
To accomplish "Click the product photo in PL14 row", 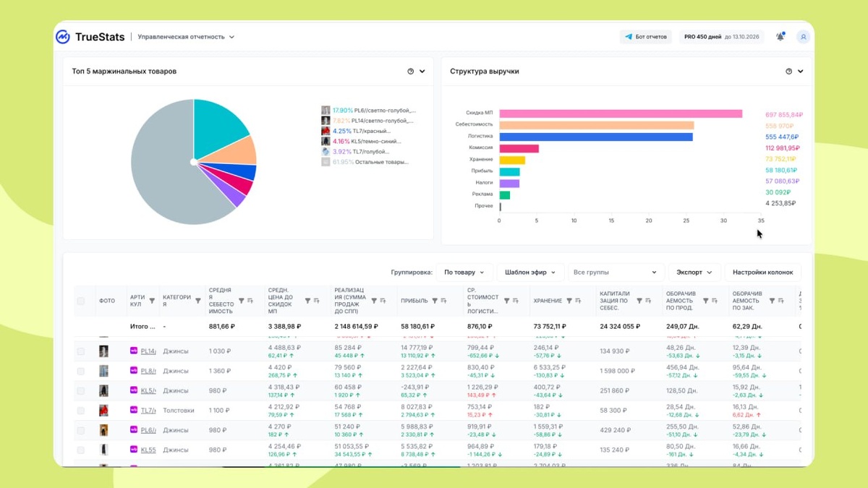I will coord(103,351).
